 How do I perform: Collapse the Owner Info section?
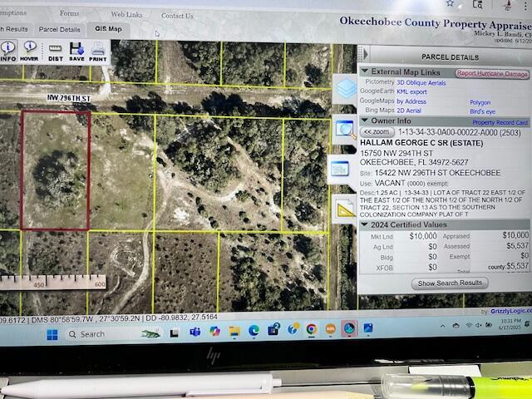point(364,121)
